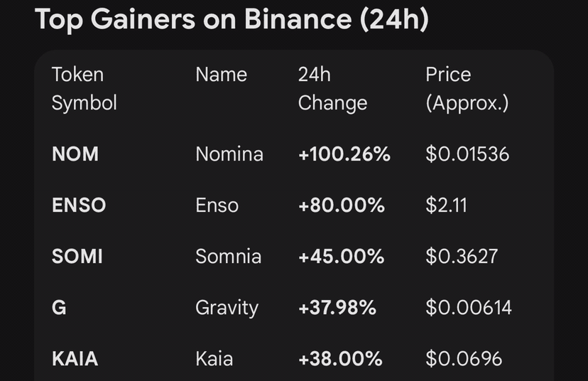588x381 pixels.
Task: Click the Name column header
Action: coord(222,75)
